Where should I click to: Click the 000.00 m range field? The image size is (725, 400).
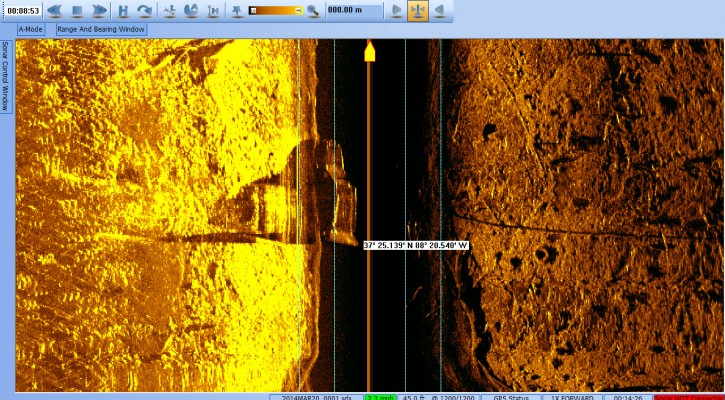pyautogui.click(x=353, y=11)
